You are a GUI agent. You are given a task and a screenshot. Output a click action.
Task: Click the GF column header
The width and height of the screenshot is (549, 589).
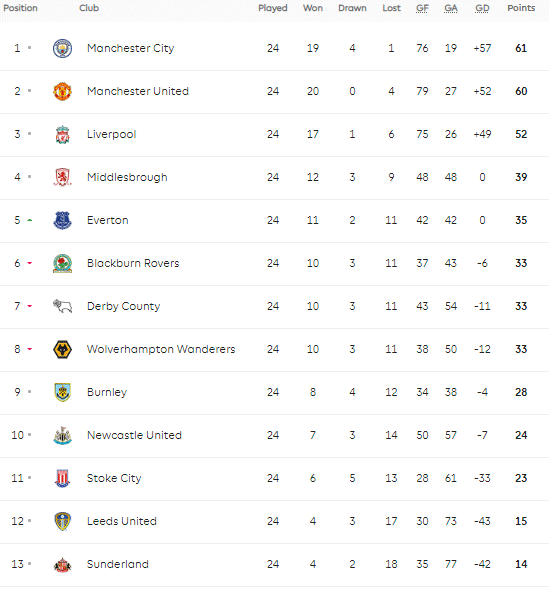[422, 8]
